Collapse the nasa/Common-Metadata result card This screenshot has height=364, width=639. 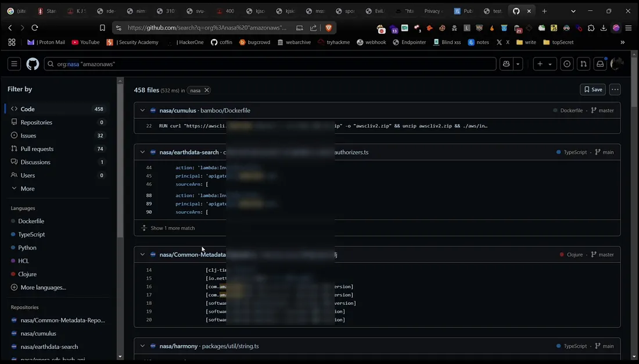coord(142,254)
